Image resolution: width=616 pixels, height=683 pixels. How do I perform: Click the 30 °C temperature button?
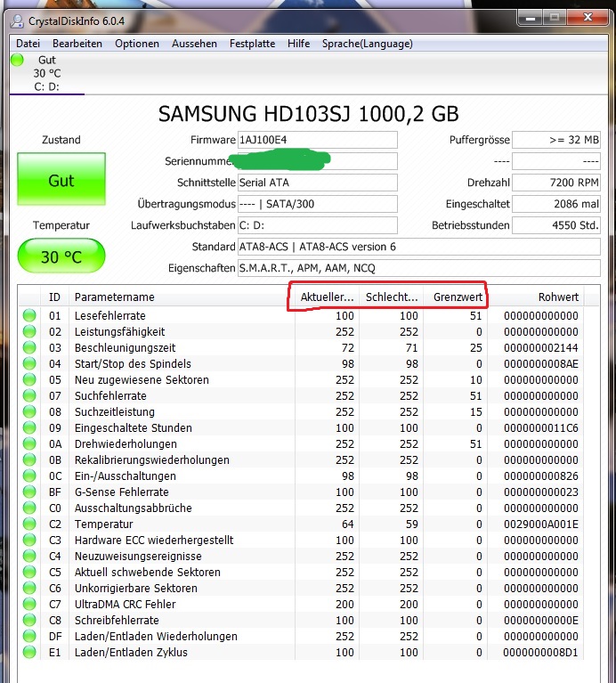tap(61, 256)
